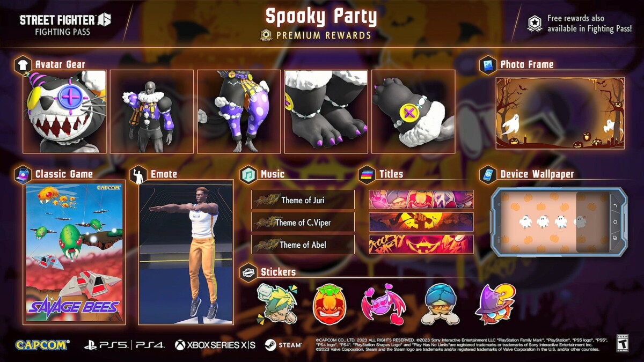Screen dimensions: 644x362
Task: Click the pumpkin face sticker
Action: coord(330,305)
